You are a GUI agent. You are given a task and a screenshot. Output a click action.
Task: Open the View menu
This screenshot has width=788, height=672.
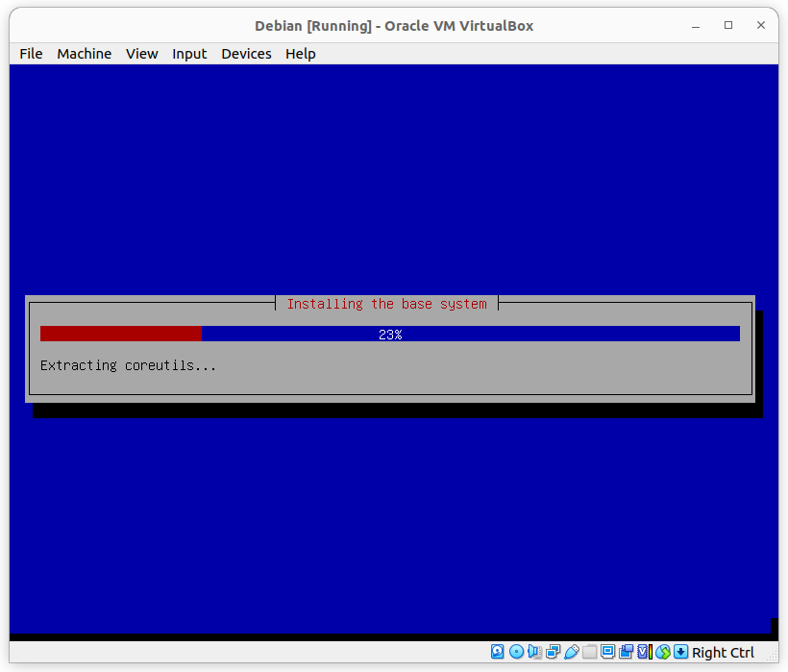141,54
